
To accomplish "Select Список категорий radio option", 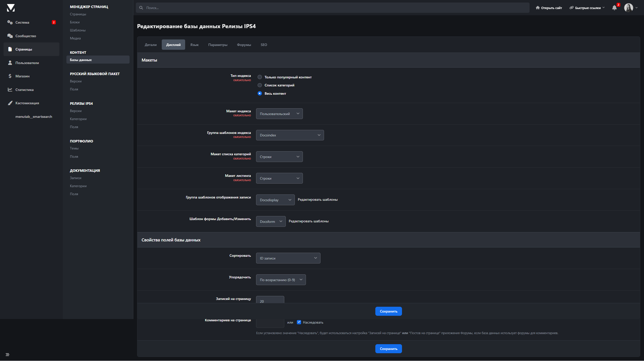I will coord(260,85).
